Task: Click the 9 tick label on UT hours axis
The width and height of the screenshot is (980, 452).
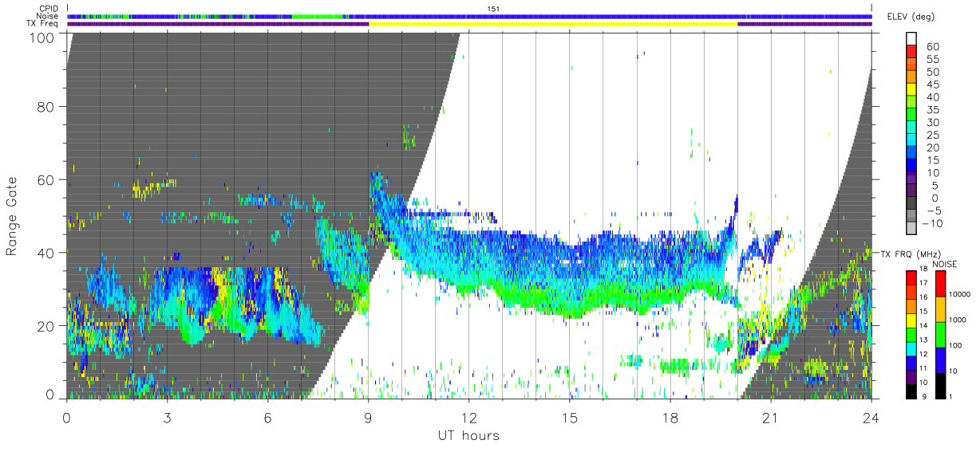Action: click(x=369, y=417)
